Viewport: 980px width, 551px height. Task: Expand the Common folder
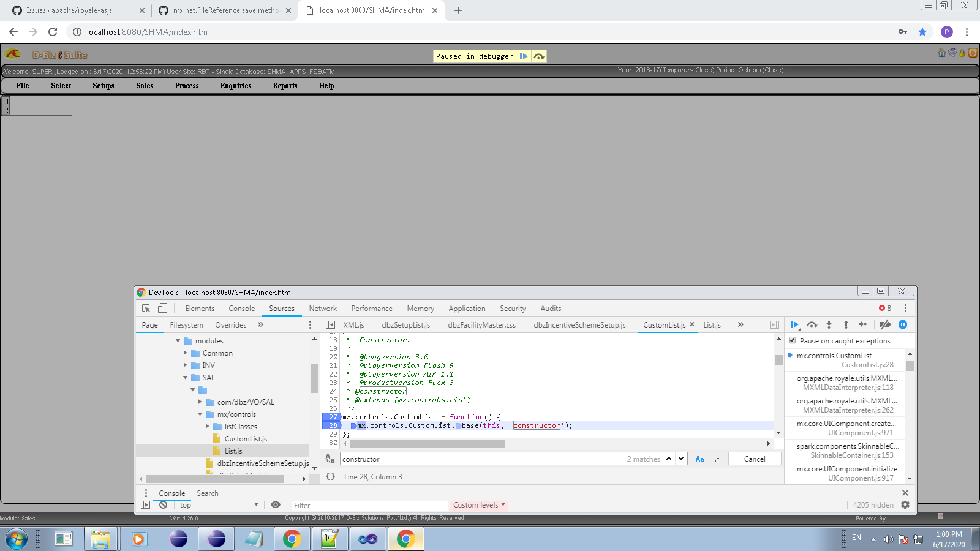(186, 353)
